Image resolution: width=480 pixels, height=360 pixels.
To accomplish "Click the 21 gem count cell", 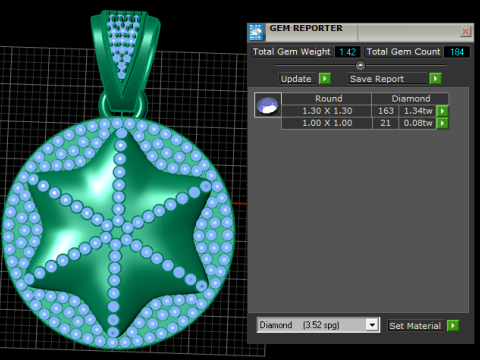I will pos(385,123).
